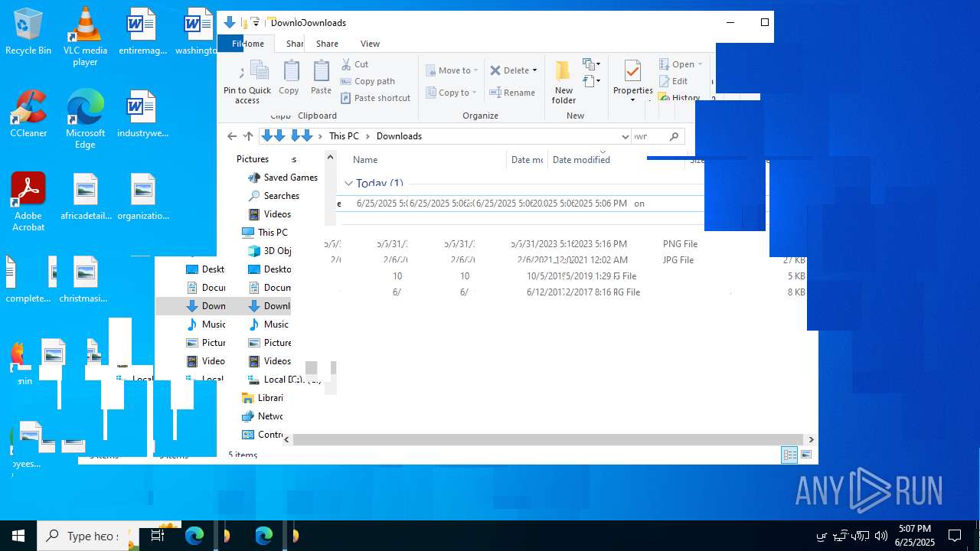Screen dimensions: 980x551
Task: Select 3D Objects in the navigation pane
Action: click(x=269, y=251)
